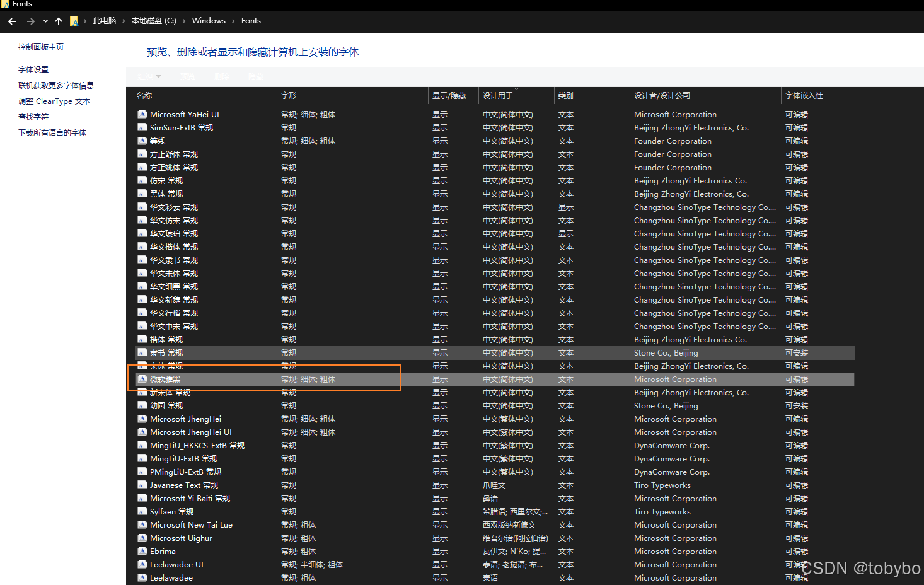This screenshot has width=924, height=585.
Task: Click the font icon of 隶书 常规
Action: pyautogui.click(x=142, y=353)
